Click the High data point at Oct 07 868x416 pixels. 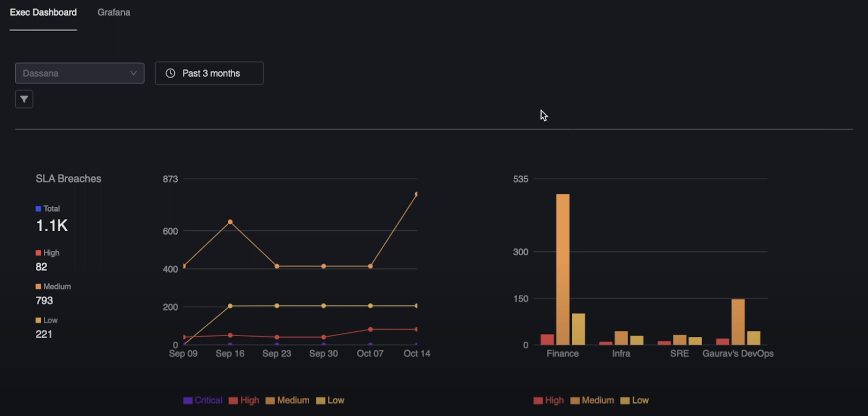[x=371, y=330]
